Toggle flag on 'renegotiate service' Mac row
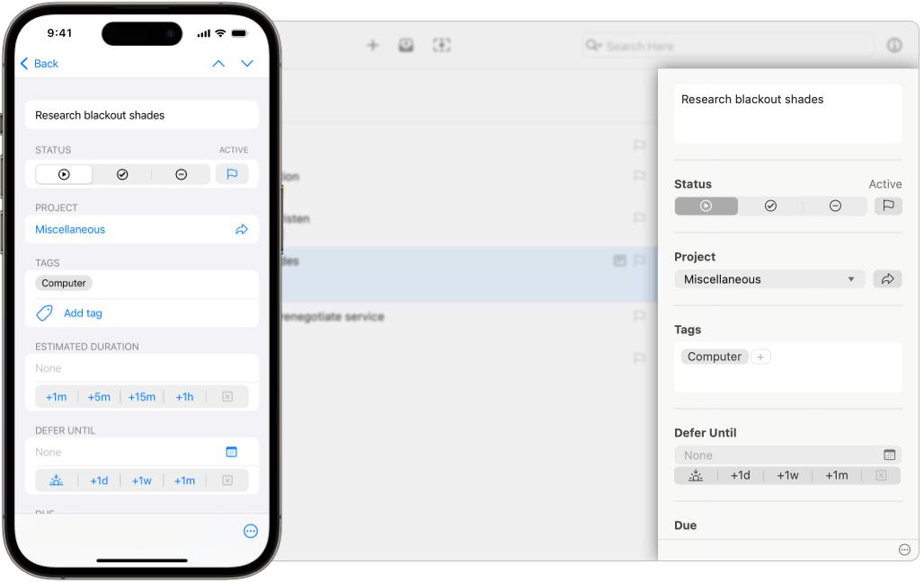This screenshot has height=582, width=924. pyautogui.click(x=639, y=316)
